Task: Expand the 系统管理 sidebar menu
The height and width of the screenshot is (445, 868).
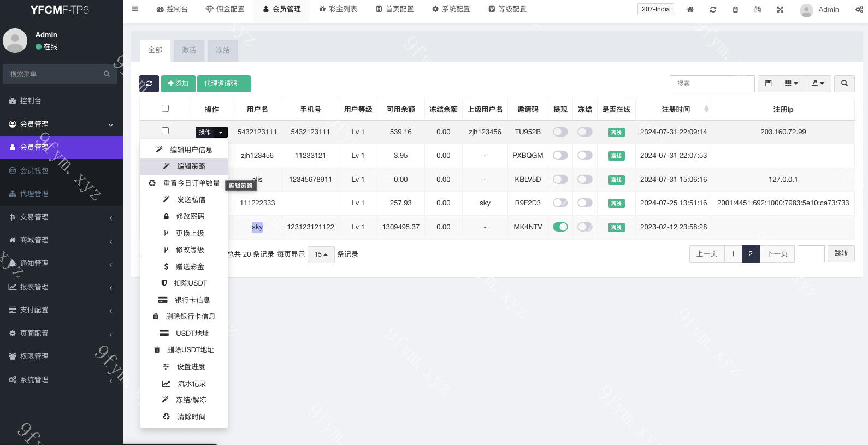Action: click(61, 380)
